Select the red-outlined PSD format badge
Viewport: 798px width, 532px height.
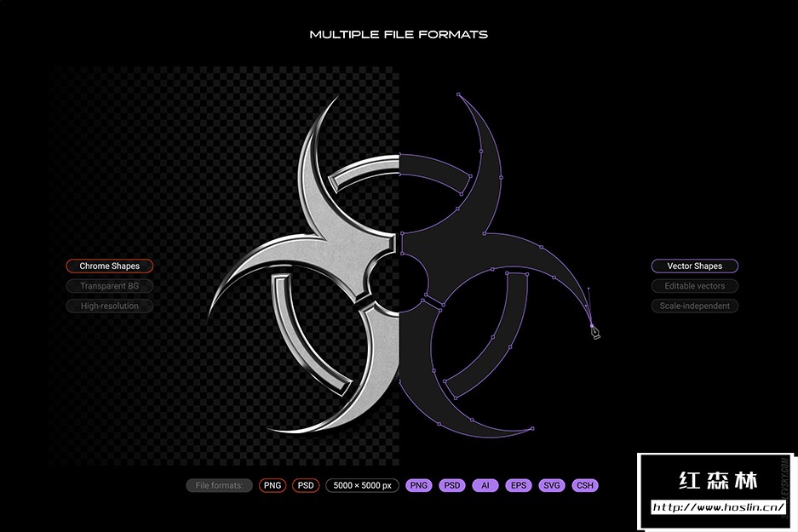pos(306,485)
